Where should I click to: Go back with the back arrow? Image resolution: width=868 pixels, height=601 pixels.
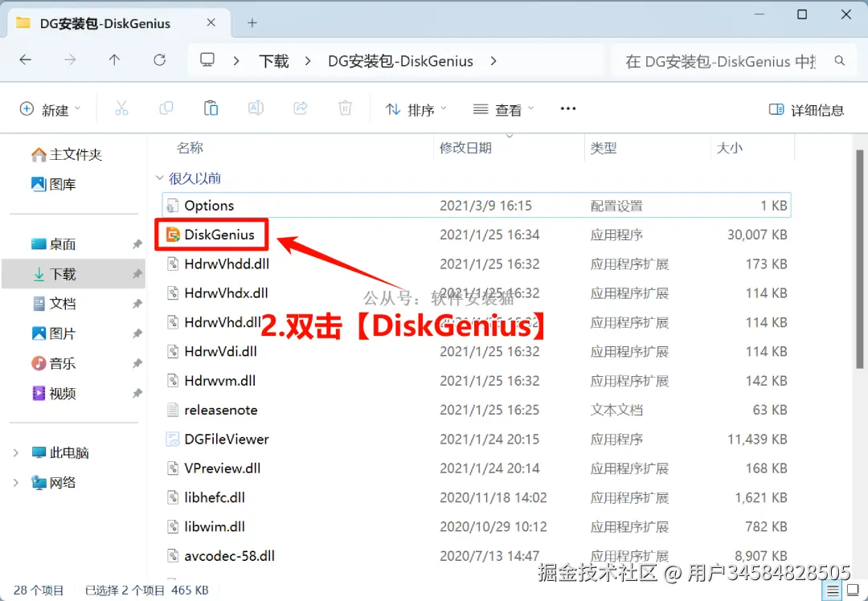tap(26, 59)
